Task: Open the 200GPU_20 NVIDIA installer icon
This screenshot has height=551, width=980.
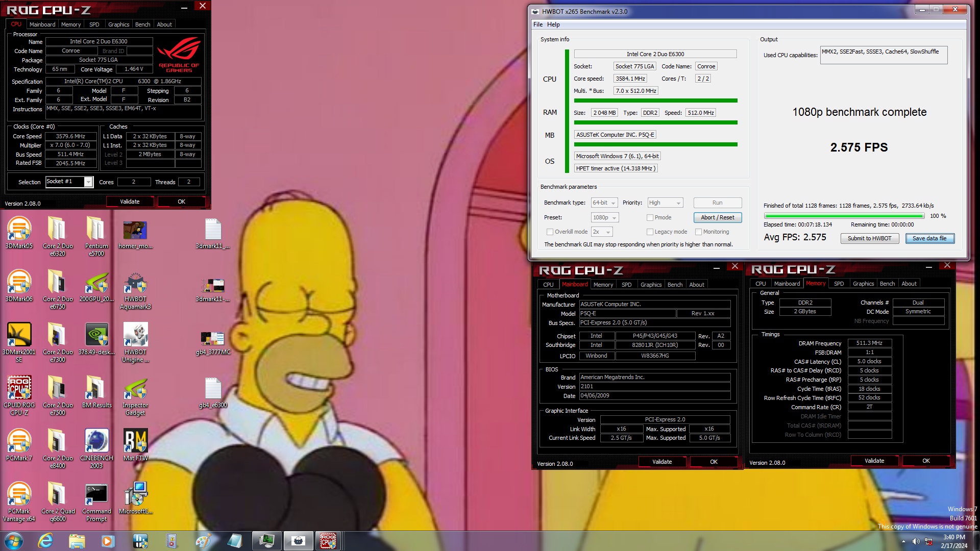Action: point(96,286)
